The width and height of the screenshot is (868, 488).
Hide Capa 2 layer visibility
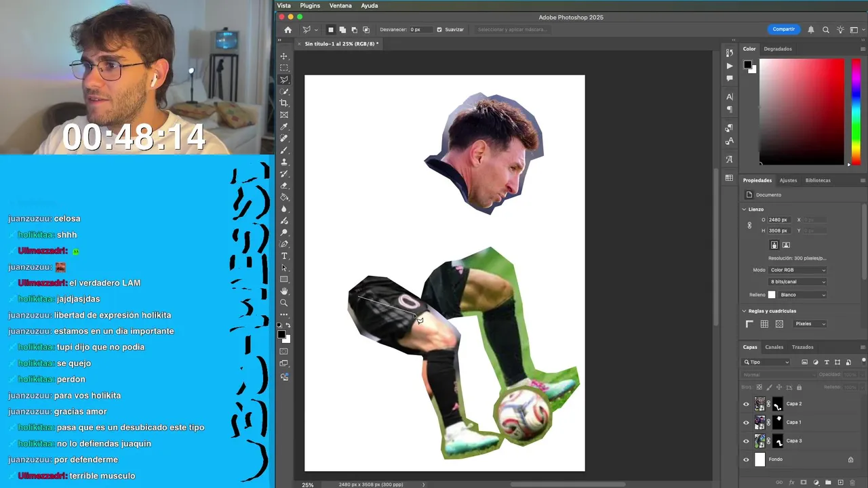[x=746, y=404]
